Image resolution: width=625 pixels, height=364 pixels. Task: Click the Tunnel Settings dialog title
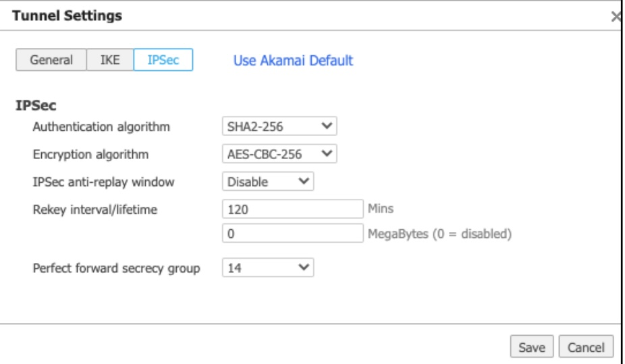point(67,16)
